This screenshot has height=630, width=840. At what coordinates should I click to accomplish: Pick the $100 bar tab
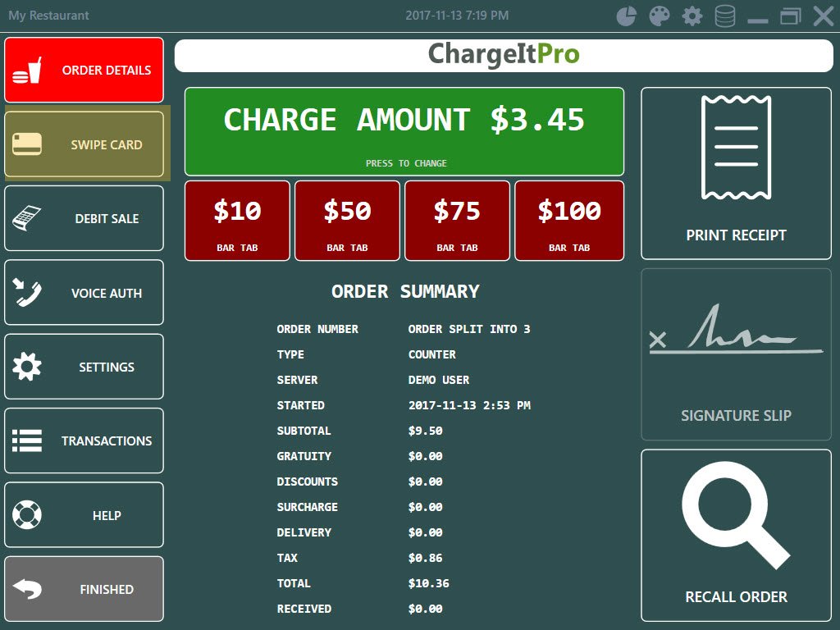(569, 221)
